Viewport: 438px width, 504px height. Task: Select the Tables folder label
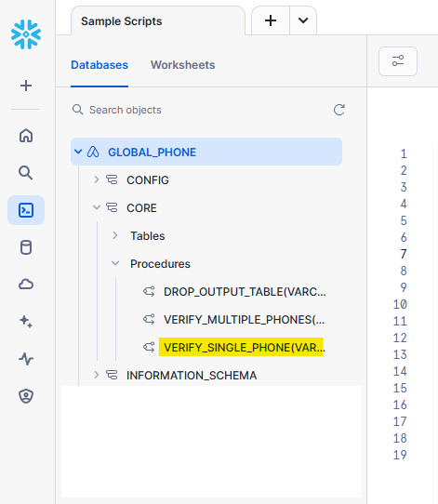pyautogui.click(x=148, y=236)
